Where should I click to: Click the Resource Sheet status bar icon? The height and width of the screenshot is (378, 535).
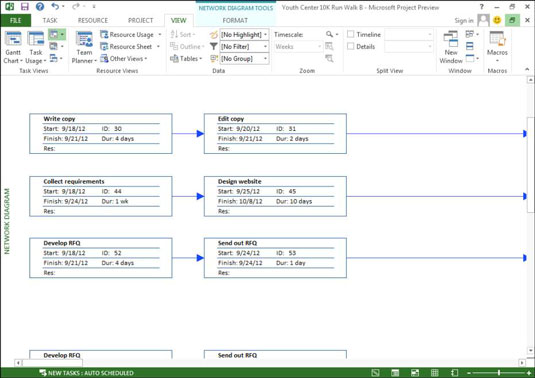pos(434,373)
